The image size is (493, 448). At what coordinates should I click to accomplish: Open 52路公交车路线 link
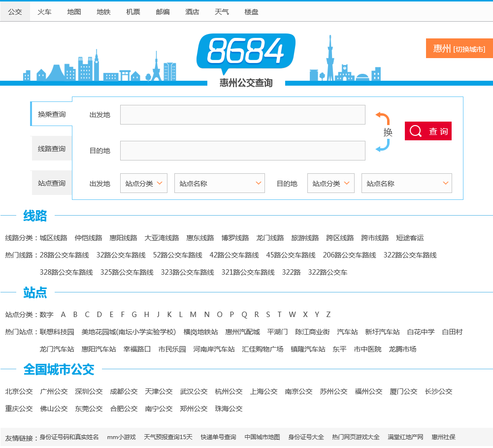coord(178,255)
